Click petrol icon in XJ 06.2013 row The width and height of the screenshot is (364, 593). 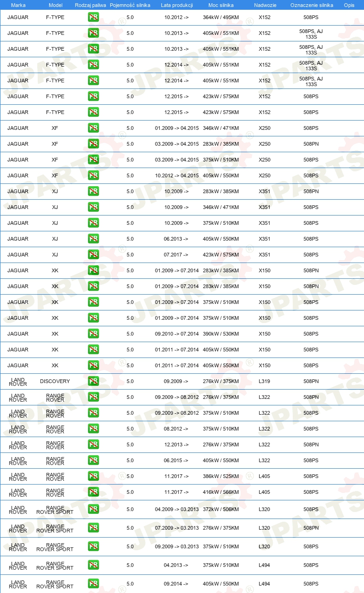[93, 239]
